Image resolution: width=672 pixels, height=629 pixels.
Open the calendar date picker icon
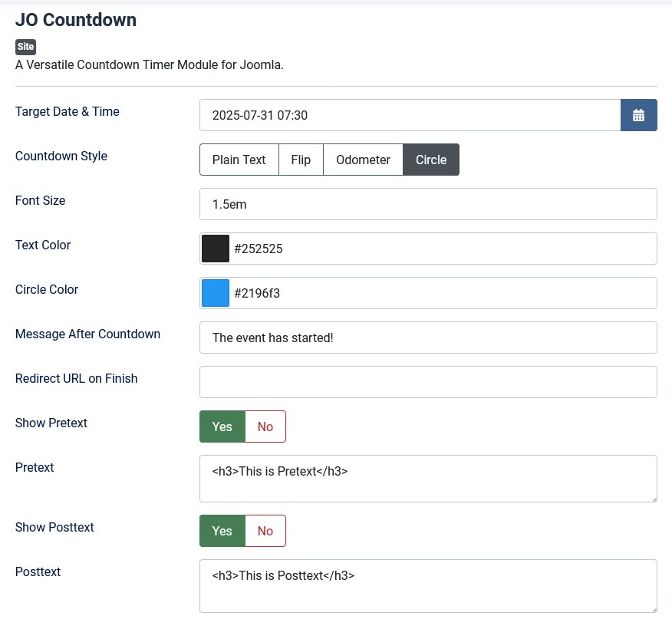coord(638,115)
